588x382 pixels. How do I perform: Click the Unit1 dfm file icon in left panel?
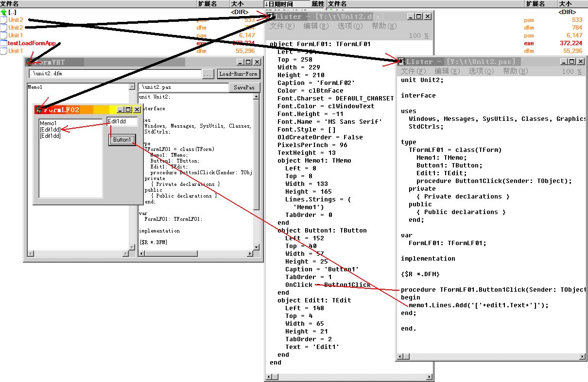4,51
